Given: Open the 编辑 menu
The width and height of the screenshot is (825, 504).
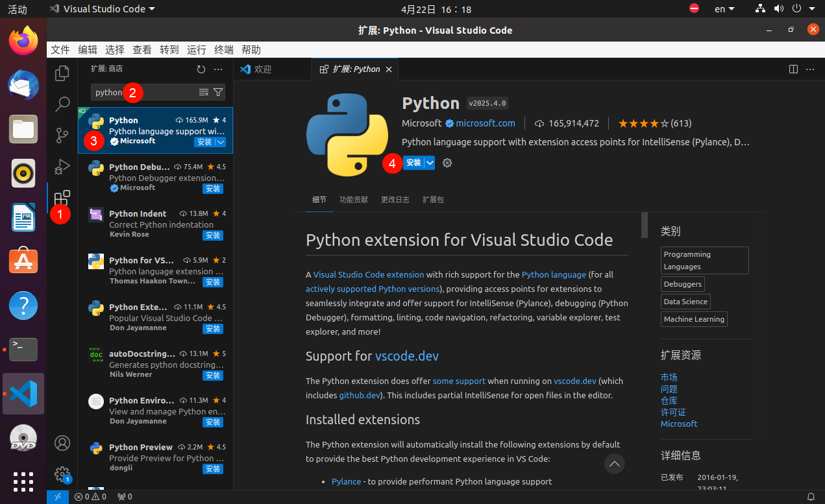Looking at the screenshot, I should click(x=88, y=50).
